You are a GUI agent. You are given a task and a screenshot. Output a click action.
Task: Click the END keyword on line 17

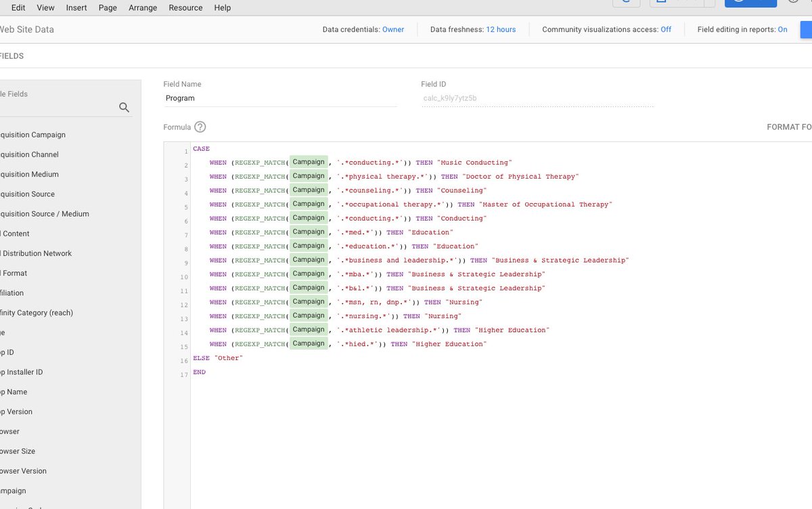199,372
